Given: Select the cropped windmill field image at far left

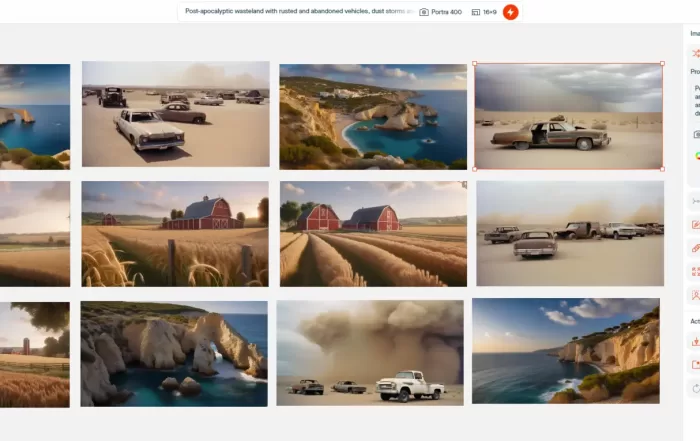Looking at the screenshot, I should pos(35,233).
